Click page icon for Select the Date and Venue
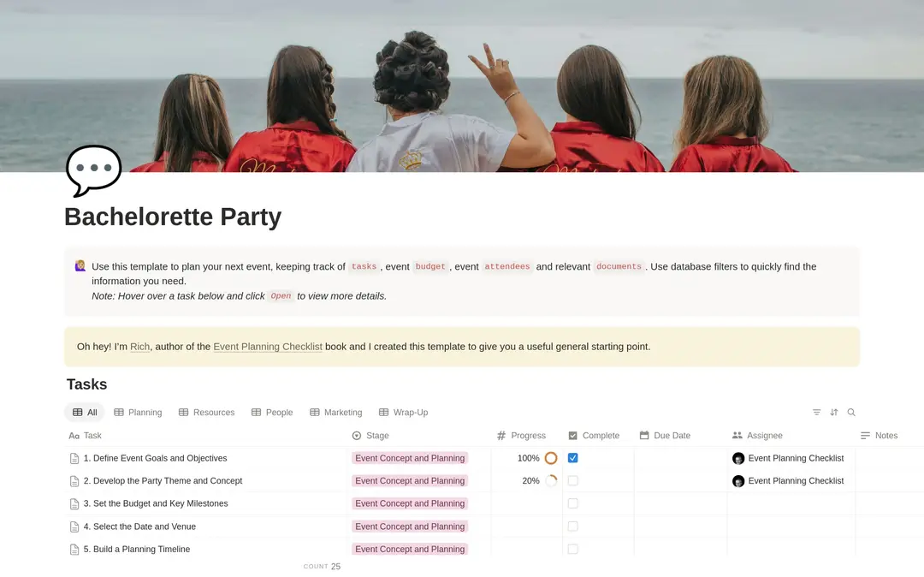This screenshot has width=924, height=577. tap(74, 526)
